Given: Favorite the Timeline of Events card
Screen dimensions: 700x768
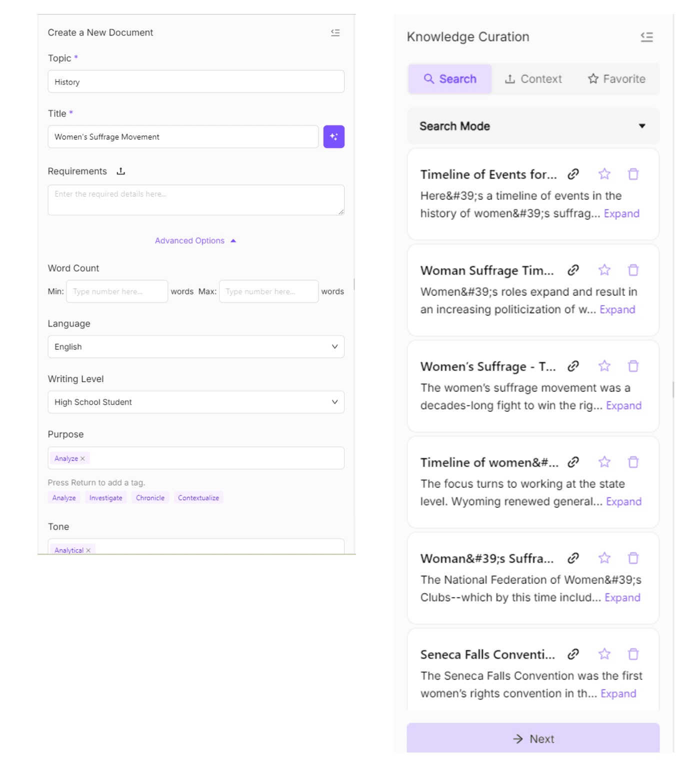Looking at the screenshot, I should pyautogui.click(x=604, y=174).
